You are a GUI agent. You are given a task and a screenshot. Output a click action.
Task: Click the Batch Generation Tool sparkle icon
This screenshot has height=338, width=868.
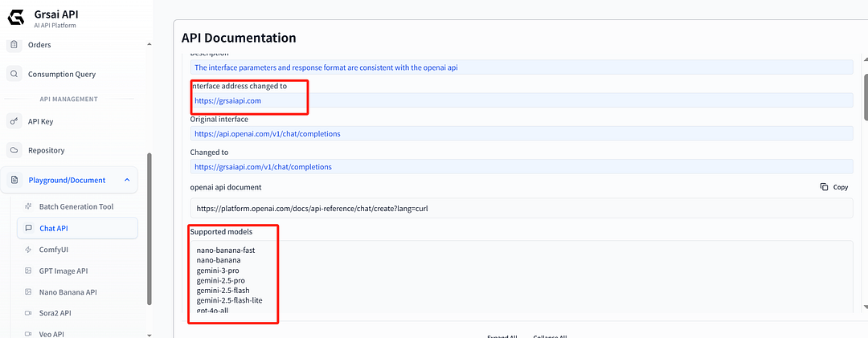(x=28, y=206)
